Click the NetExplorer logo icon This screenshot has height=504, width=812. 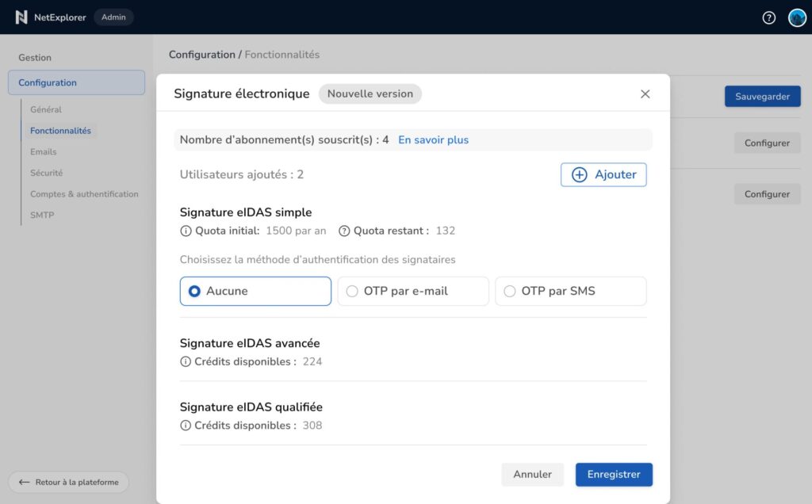tap(21, 17)
